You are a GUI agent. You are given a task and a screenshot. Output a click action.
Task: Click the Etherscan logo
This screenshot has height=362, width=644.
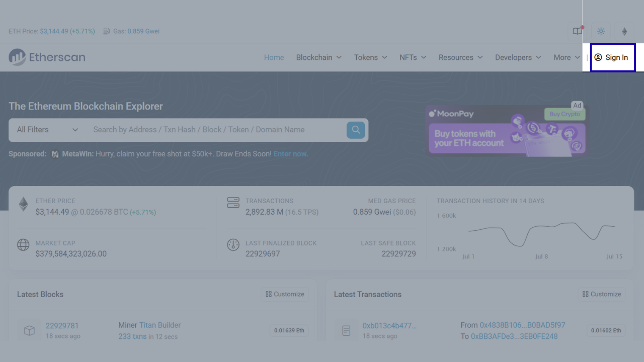click(47, 57)
